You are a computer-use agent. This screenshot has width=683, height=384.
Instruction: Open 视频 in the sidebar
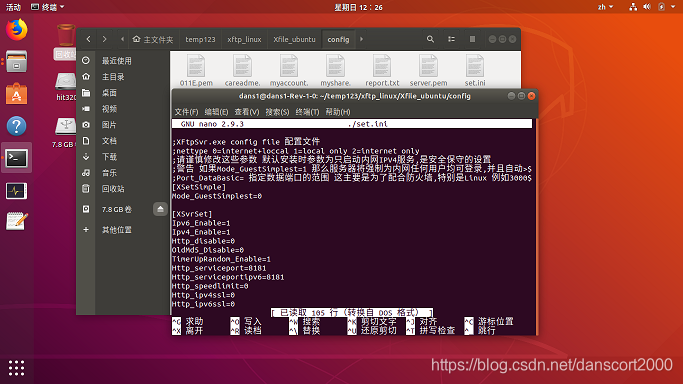click(x=123, y=109)
